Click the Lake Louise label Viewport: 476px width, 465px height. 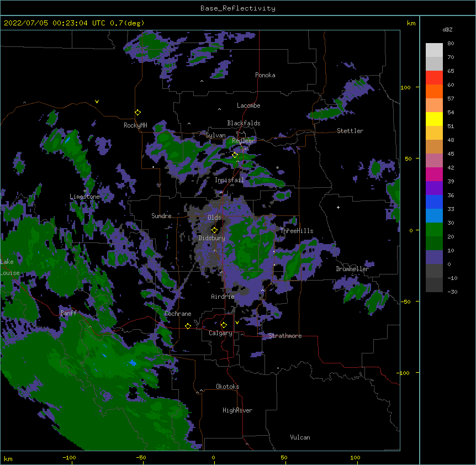point(10,267)
